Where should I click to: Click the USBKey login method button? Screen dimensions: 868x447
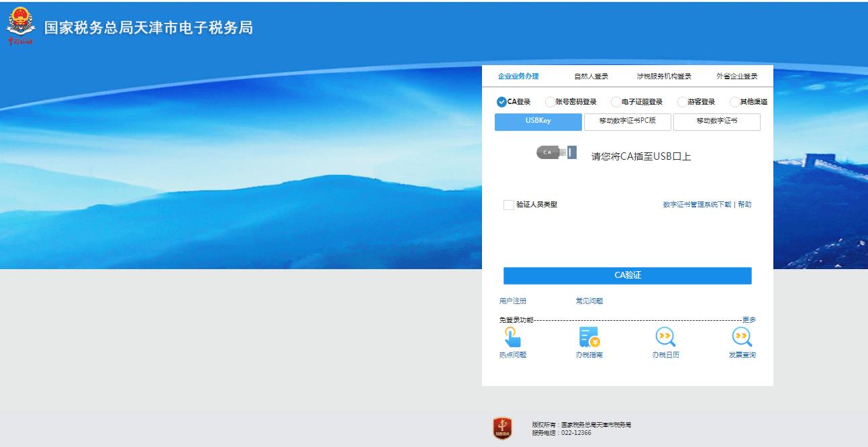coord(538,121)
